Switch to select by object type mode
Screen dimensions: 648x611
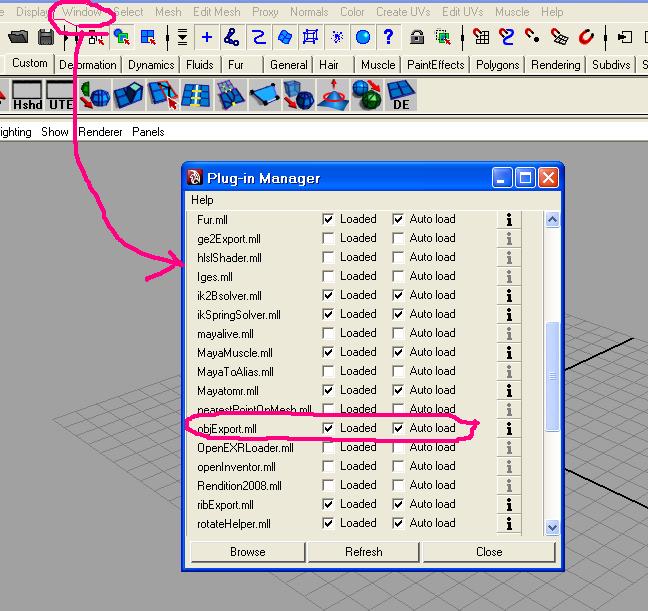[122, 38]
